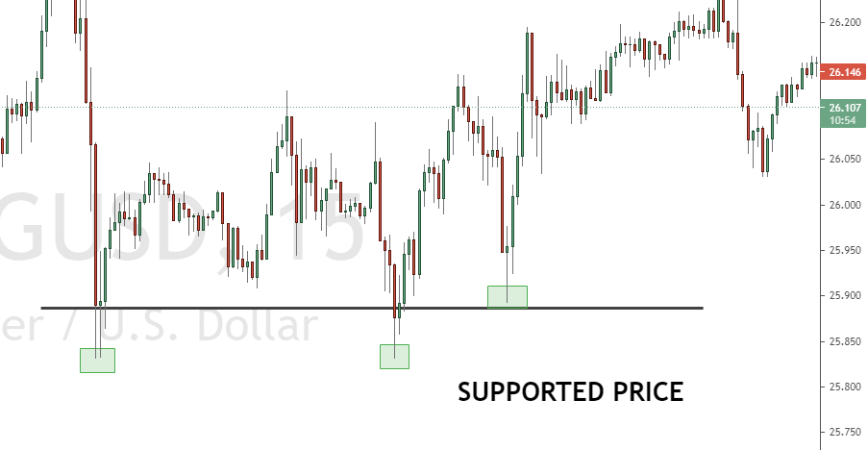Click the 25.750 price axis label
The width and height of the screenshot is (868, 450).
point(843,433)
